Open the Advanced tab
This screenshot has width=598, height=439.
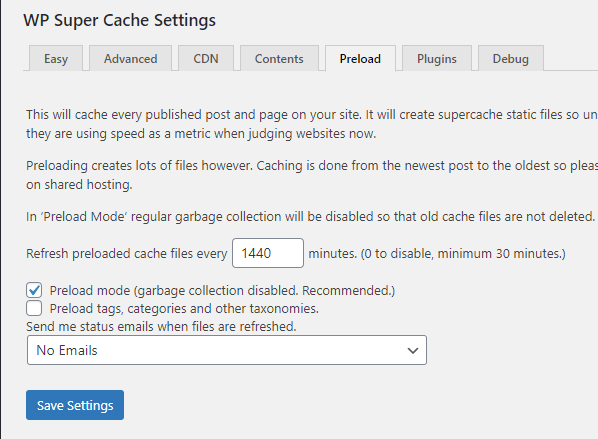130,58
